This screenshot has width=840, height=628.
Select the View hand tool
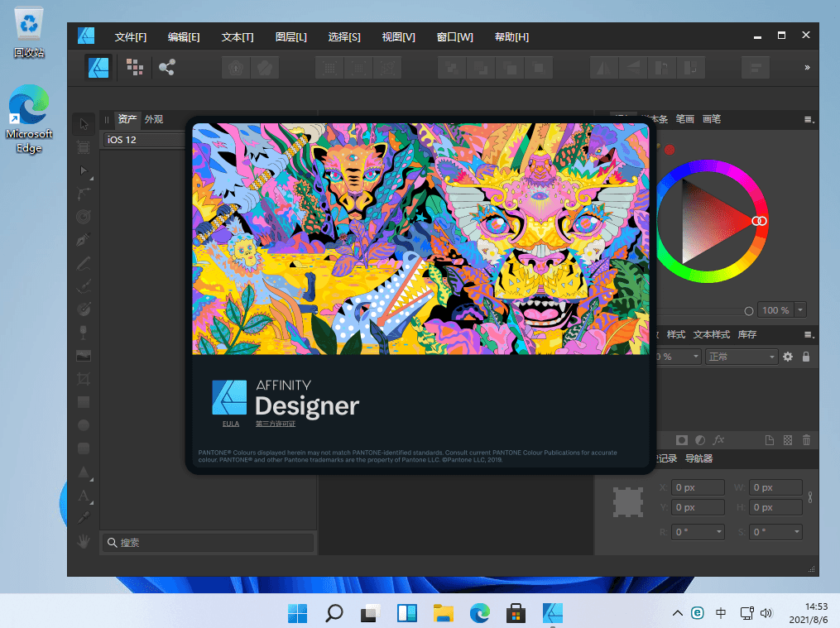pyautogui.click(x=84, y=541)
